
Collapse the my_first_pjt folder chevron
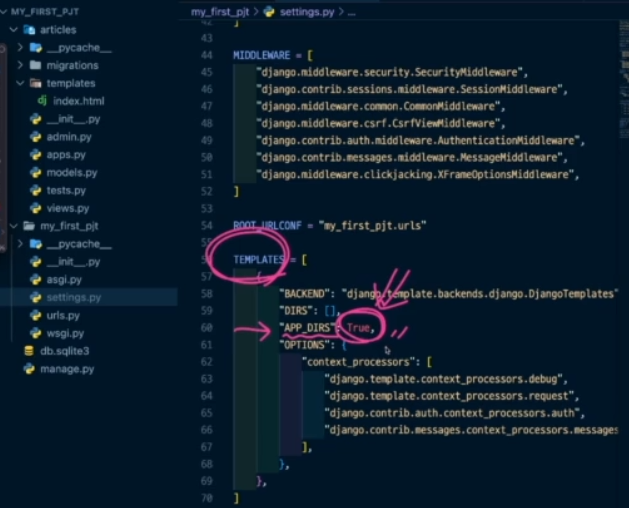14,226
